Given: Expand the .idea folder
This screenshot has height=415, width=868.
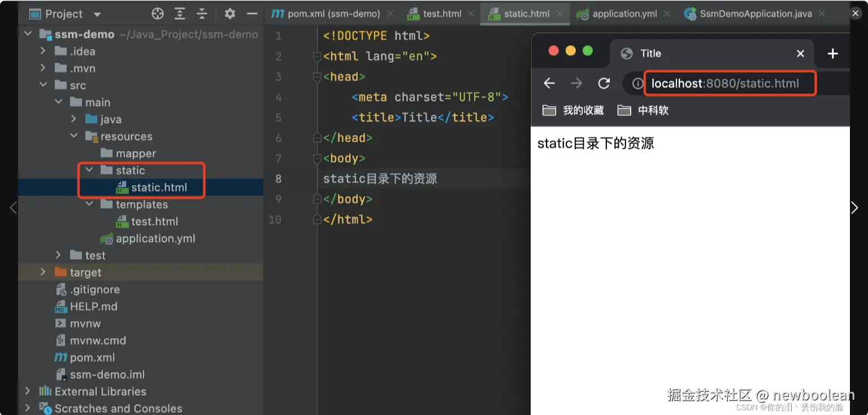Looking at the screenshot, I should tap(44, 51).
